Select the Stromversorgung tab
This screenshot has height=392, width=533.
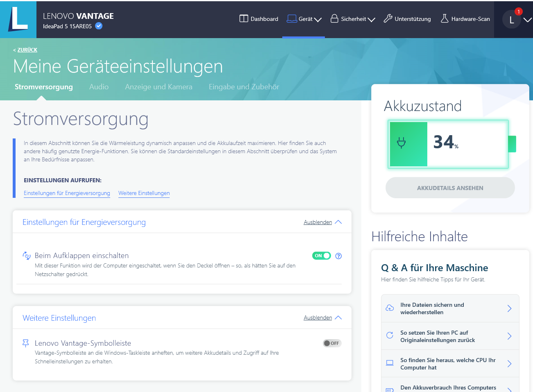pos(44,87)
